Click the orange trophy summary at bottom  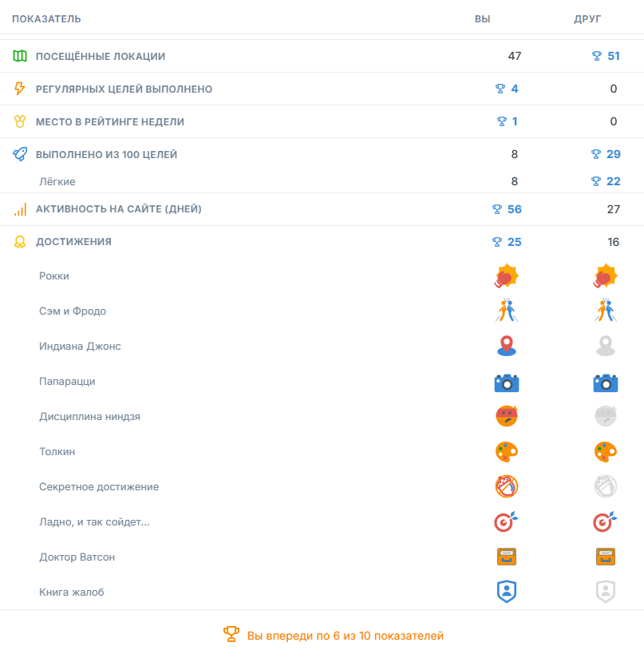click(x=334, y=636)
